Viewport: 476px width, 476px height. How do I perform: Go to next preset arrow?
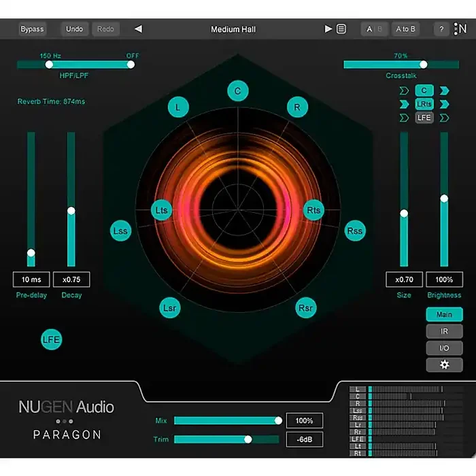(328, 29)
